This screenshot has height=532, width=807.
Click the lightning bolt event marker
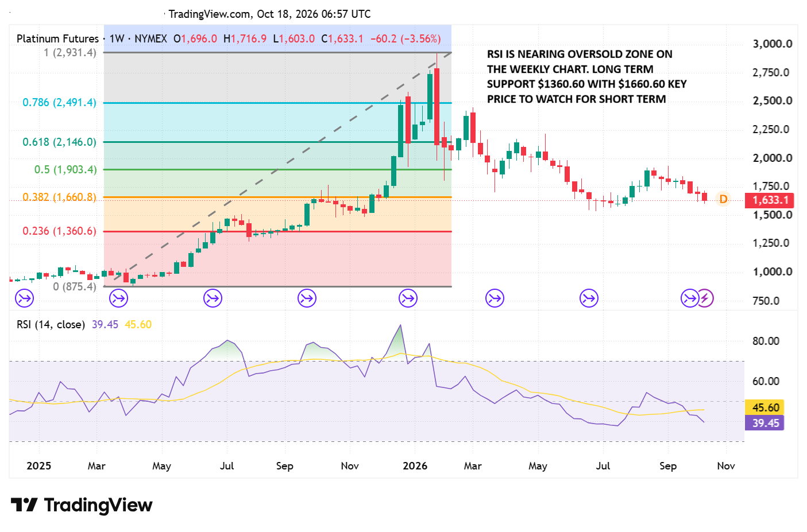coord(705,298)
